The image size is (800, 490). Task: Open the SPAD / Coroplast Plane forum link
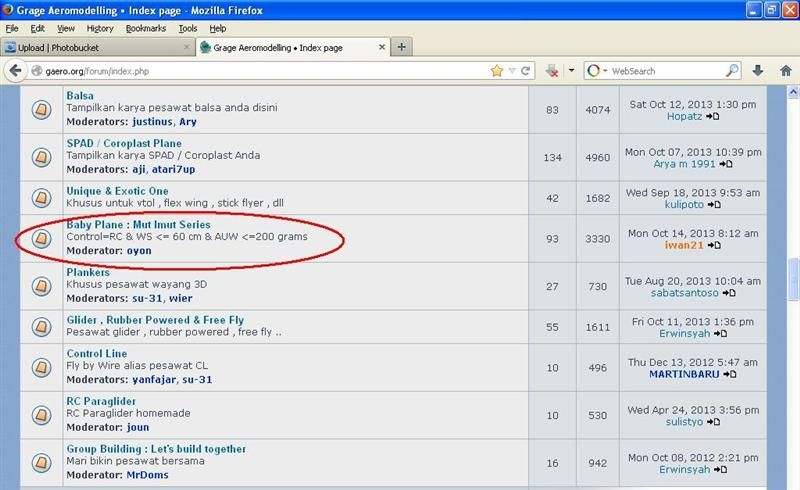(x=124, y=144)
